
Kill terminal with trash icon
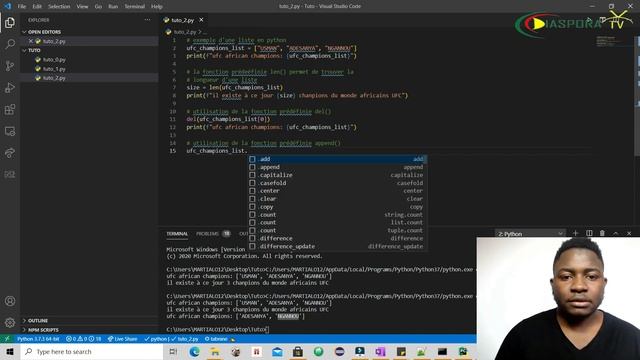[602, 233]
